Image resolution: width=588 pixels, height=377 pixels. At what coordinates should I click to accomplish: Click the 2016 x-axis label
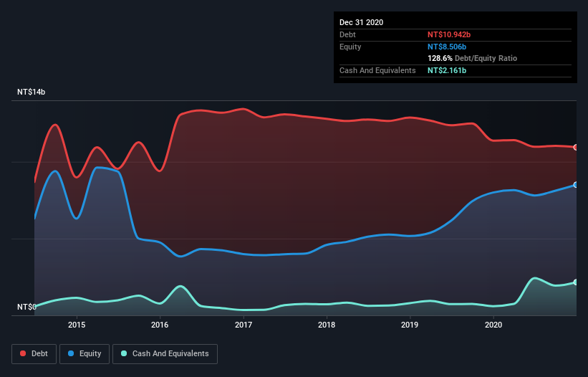160,325
